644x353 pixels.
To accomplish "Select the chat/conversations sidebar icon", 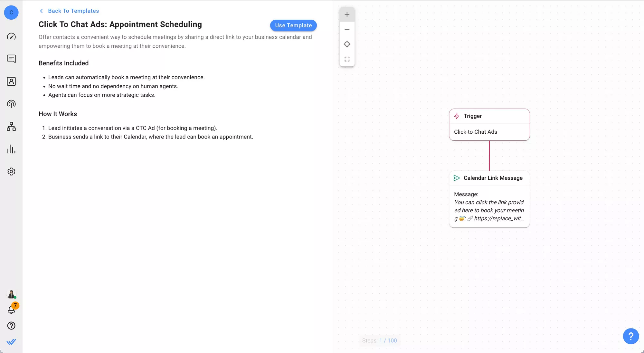I will [11, 59].
